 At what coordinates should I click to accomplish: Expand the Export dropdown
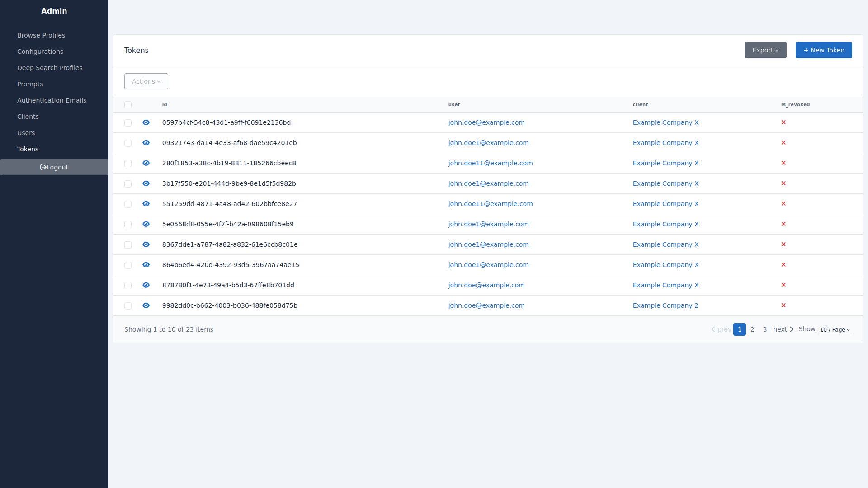pyautogui.click(x=765, y=50)
